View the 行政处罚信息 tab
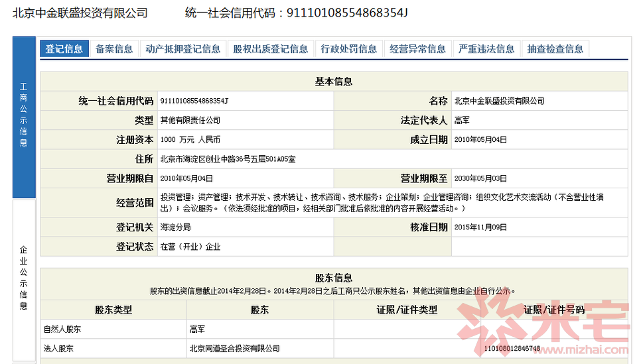The width and height of the screenshot is (637, 364). click(x=349, y=48)
